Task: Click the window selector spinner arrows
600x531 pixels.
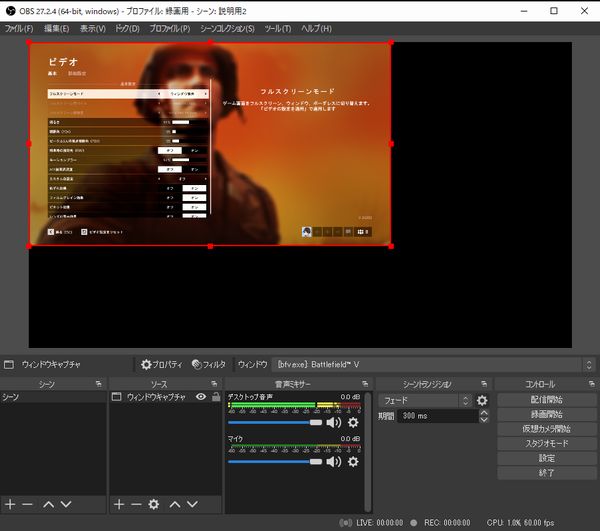Action: click(589, 365)
